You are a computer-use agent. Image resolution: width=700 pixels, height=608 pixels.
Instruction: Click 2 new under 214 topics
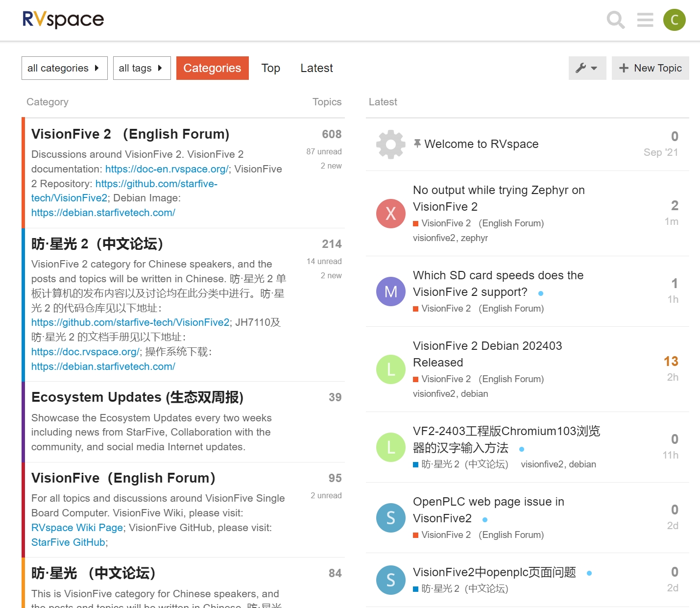(x=331, y=276)
